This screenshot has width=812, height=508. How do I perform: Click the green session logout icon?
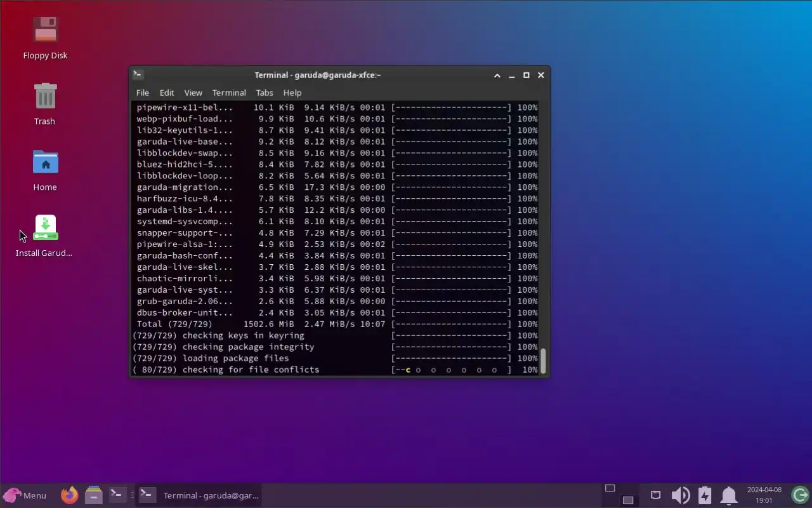point(800,495)
